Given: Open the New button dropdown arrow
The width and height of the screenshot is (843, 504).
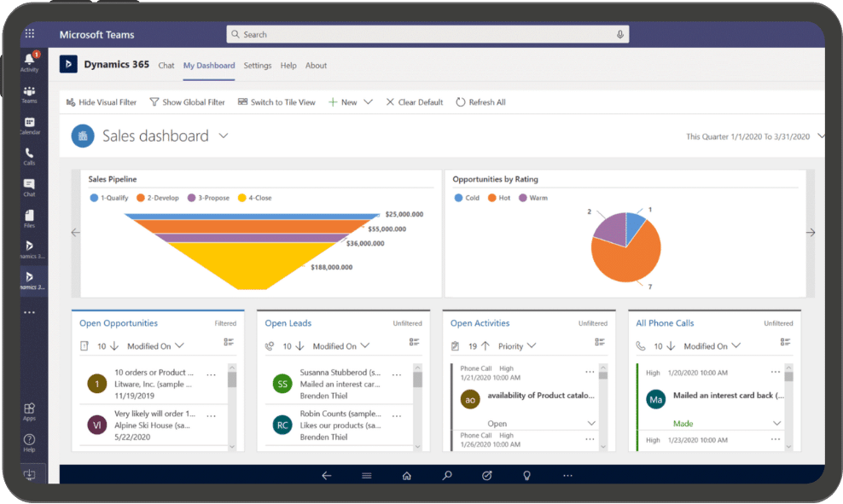Looking at the screenshot, I should pos(369,102).
